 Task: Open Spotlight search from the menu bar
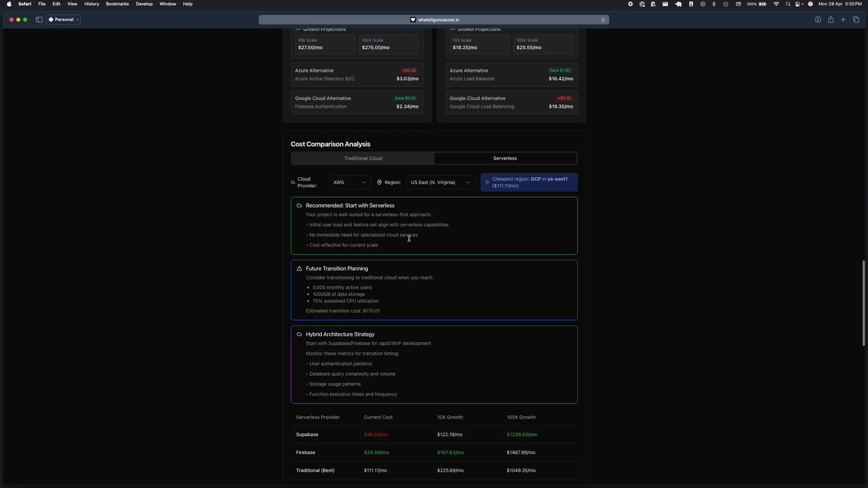(x=788, y=4)
